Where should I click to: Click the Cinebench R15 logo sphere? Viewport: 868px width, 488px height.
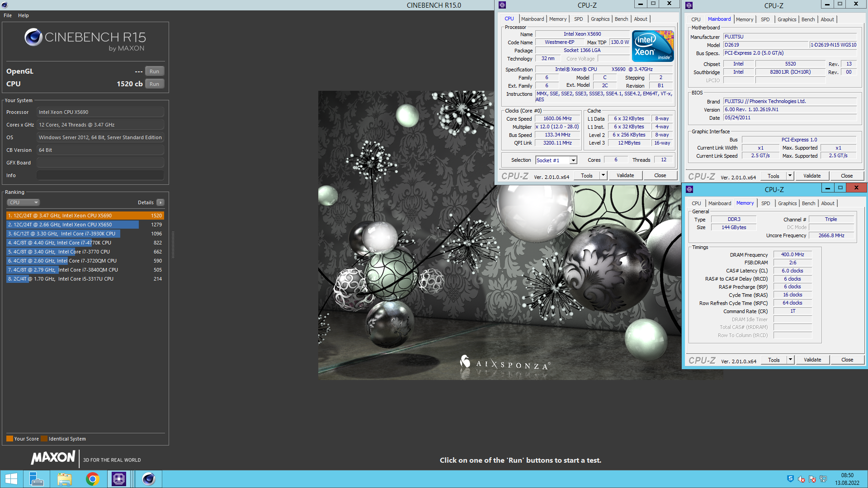[x=33, y=37]
